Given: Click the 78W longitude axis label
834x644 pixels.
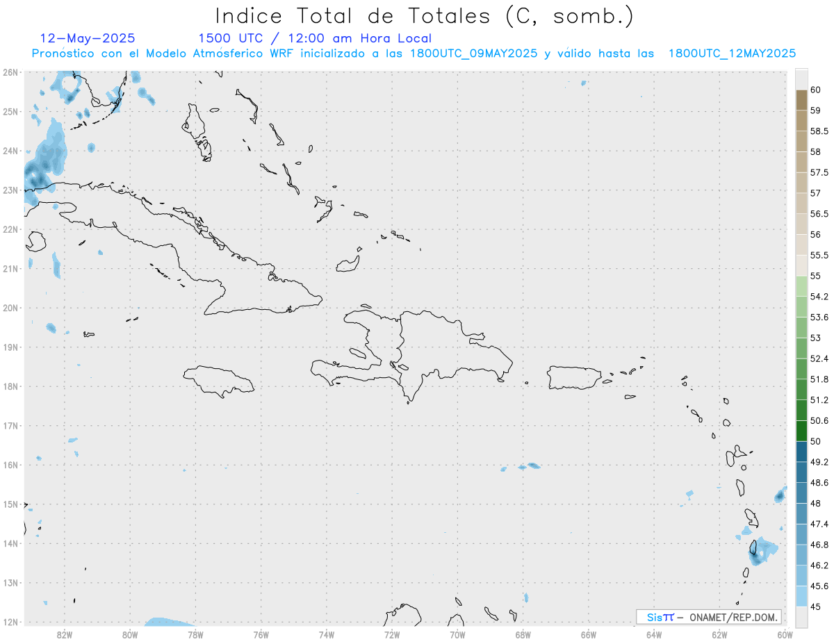Looking at the screenshot, I should pyautogui.click(x=195, y=634).
